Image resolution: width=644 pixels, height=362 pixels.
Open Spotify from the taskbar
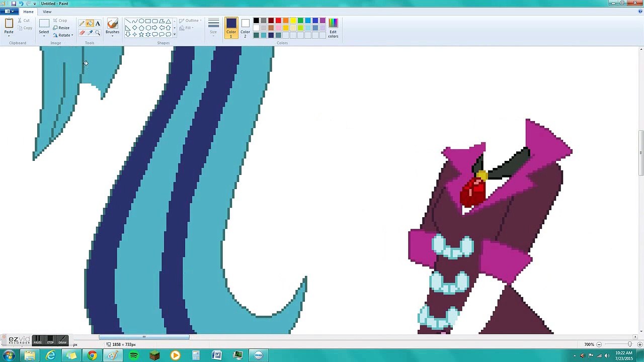coord(133,355)
